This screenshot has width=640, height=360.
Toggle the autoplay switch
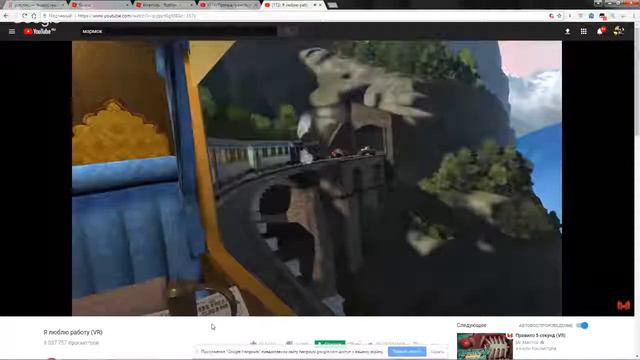[x=582, y=325]
